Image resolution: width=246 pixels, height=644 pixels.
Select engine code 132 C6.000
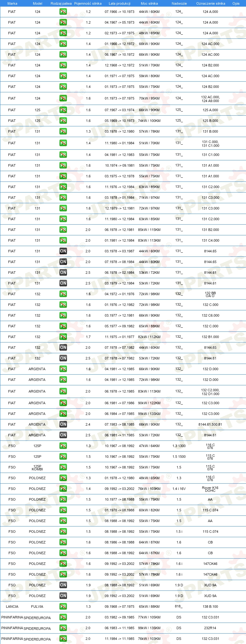coord(210,315)
